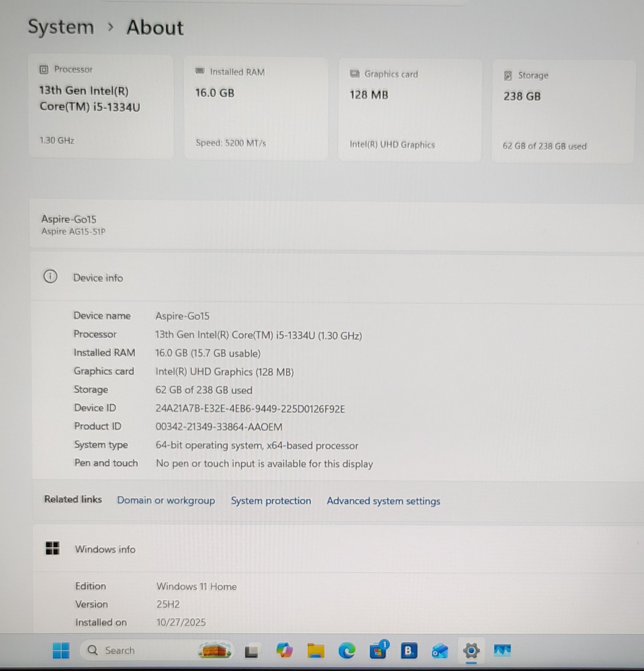Click the Device ID 24A21A7B value

click(x=250, y=409)
